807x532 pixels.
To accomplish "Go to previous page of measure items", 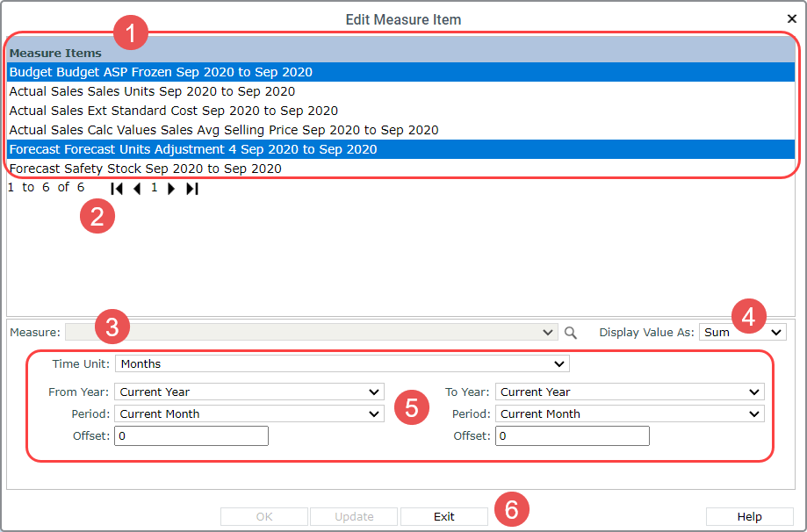I will 137,189.
